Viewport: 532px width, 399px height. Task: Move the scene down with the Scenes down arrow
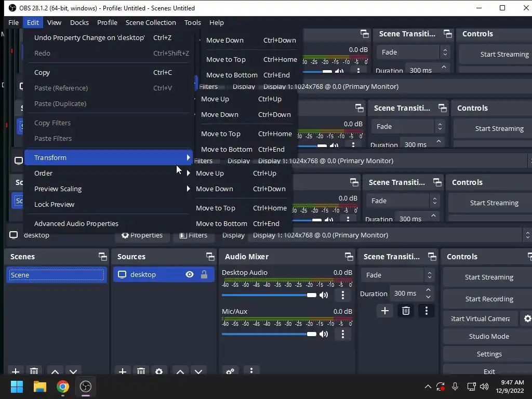(x=73, y=371)
